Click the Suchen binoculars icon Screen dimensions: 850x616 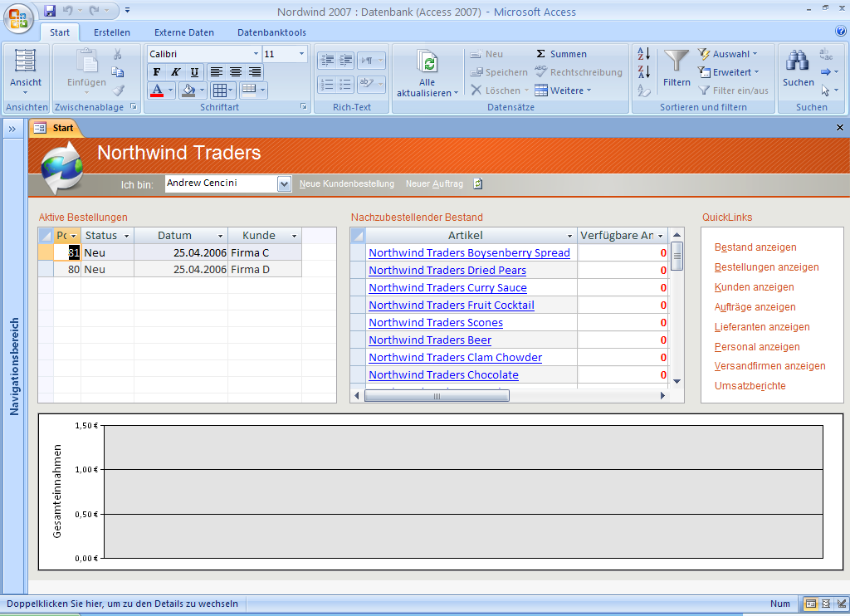point(798,61)
